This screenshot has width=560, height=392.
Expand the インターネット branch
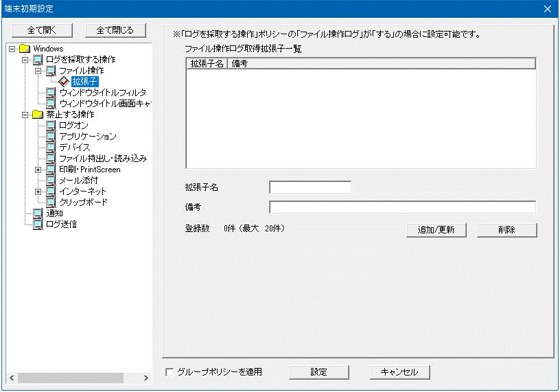(38, 192)
